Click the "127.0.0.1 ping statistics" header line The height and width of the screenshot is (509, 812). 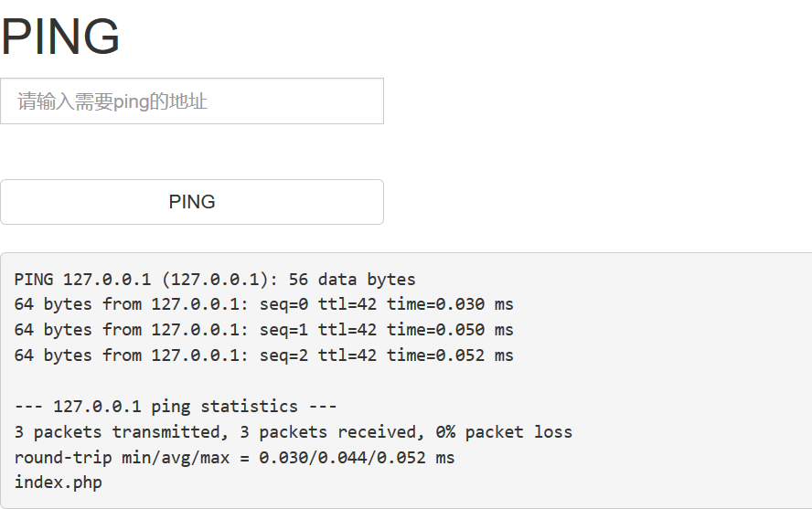point(176,407)
